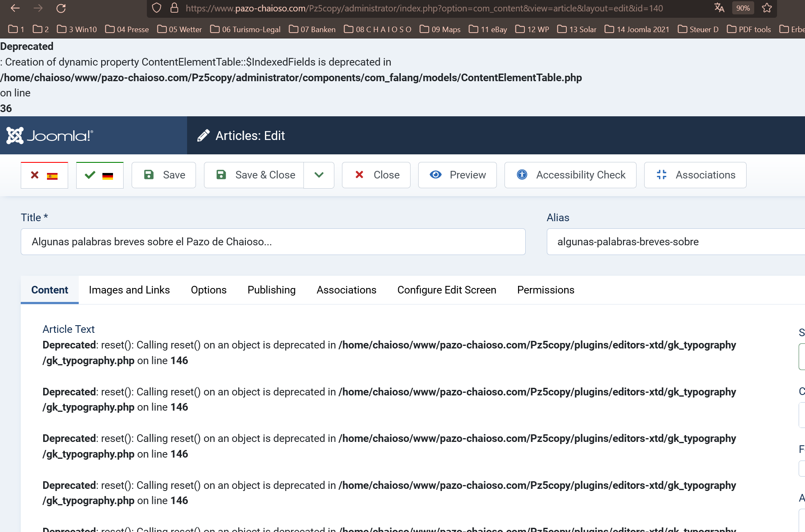805x532 pixels.
Task: Click the pencil icon beside Articles: Edit
Action: click(x=204, y=135)
